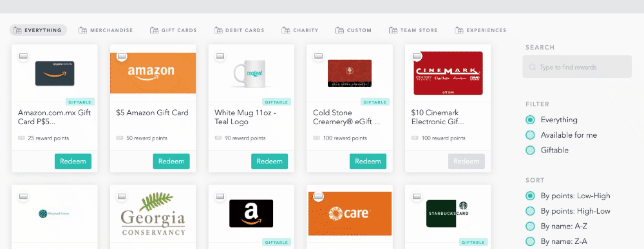Viewport: 644px width, 249px height.
Task: Switch to the Experiences tab
Action: [x=480, y=30]
